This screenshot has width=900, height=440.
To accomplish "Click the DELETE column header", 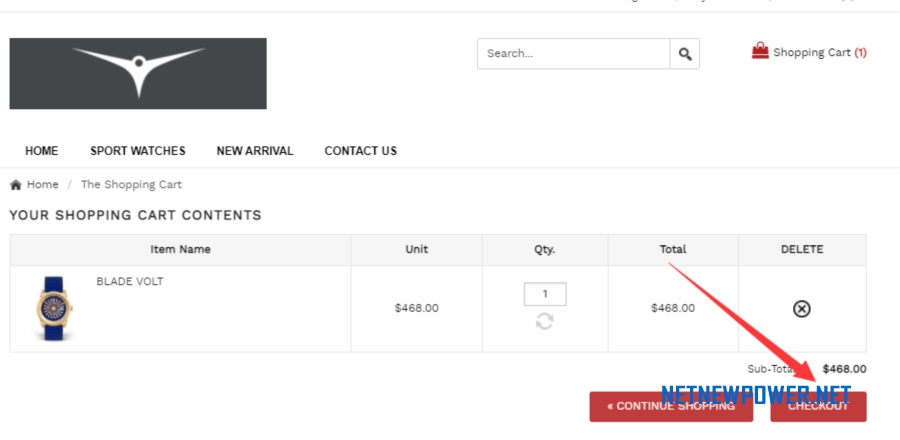I will pyautogui.click(x=802, y=250).
